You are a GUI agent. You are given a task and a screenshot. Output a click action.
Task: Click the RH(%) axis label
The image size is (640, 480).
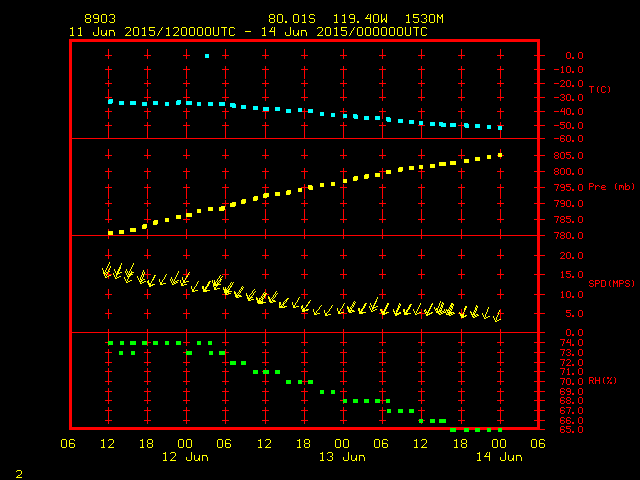point(602,381)
